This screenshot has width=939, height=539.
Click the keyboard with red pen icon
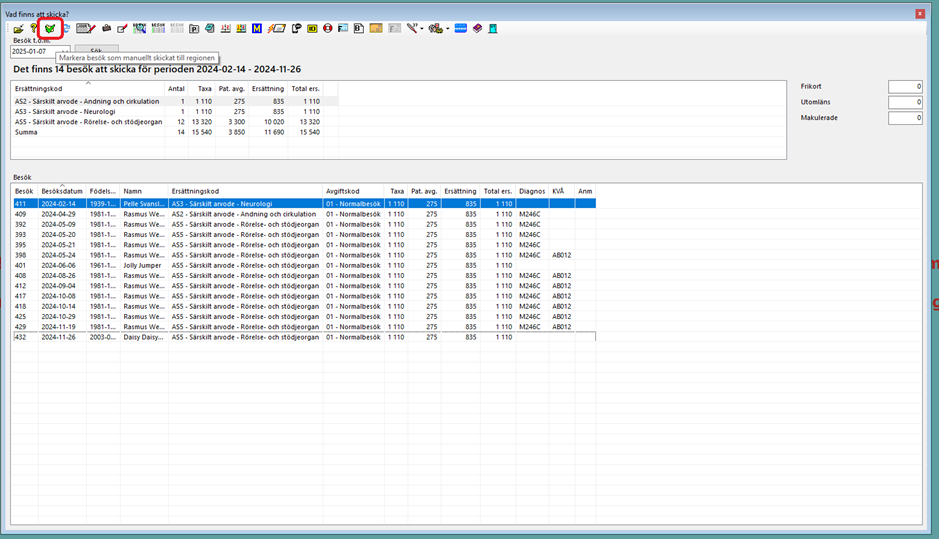tap(86, 28)
